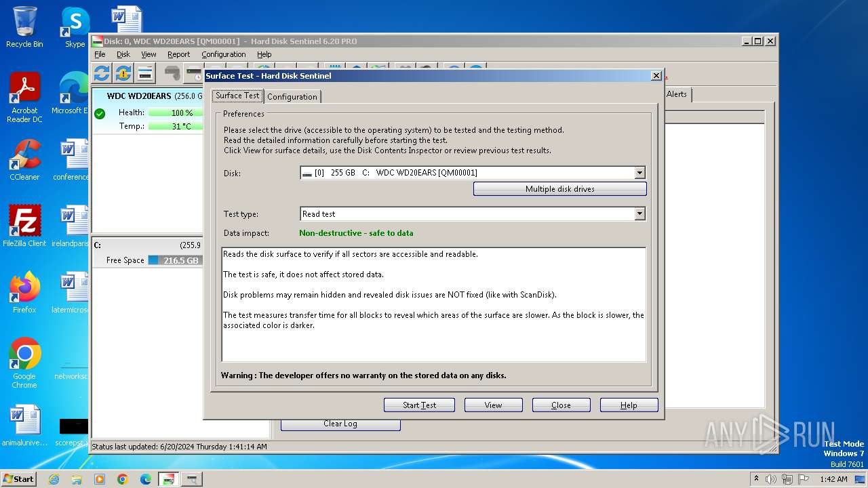Click the blue refresh toolbar icon
The image size is (868, 488).
(102, 73)
